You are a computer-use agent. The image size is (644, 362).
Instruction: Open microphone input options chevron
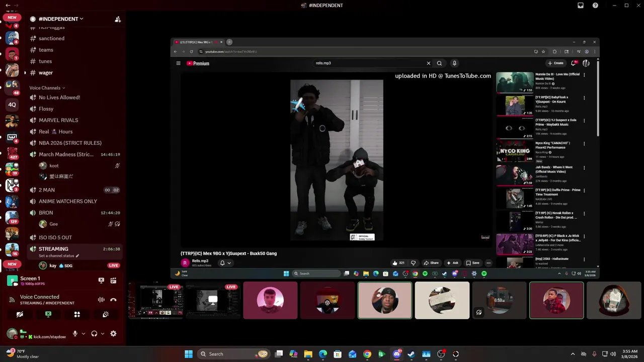click(84, 333)
